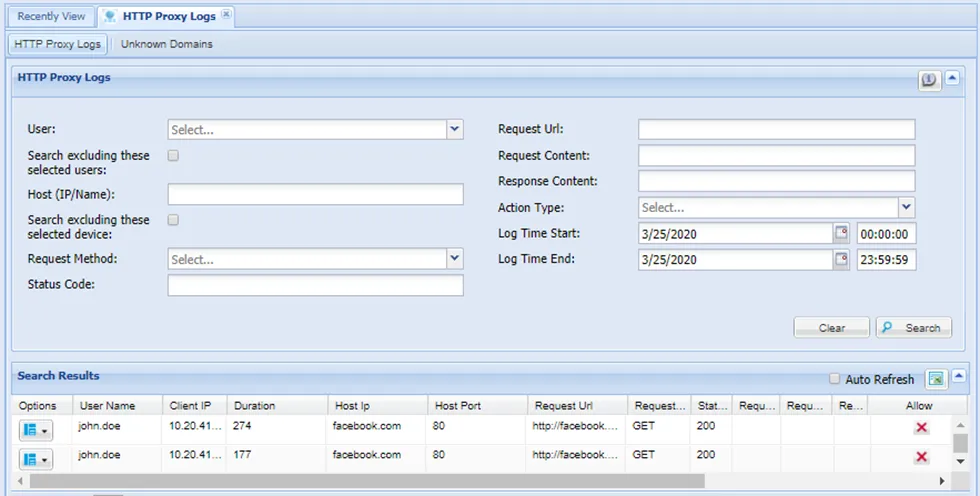This screenshot has width=980, height=496.
Task: Click the Request Content input field
Action: (776, 156)
